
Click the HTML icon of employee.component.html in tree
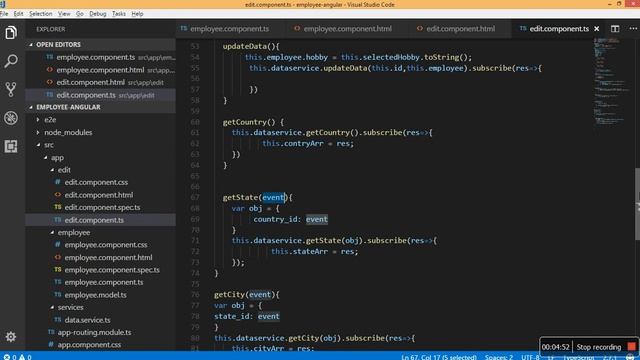(x=58, y=257)
